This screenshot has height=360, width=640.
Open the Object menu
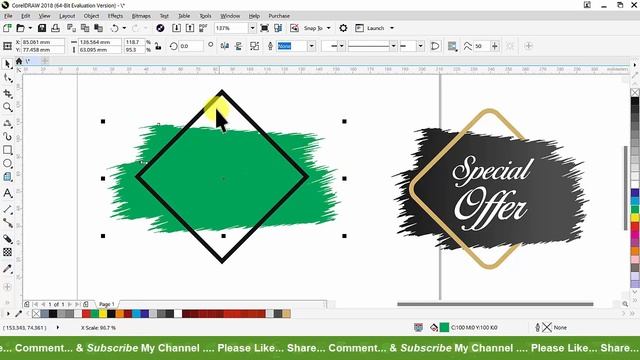91,16
